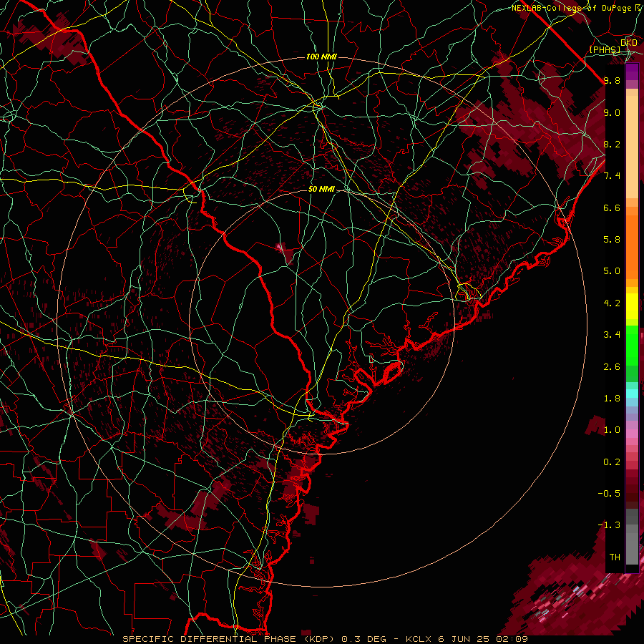Pick the purple top of the color bar
Image resolution: width=644 pixels, height=644 pixels.
(x=632, y=72)
